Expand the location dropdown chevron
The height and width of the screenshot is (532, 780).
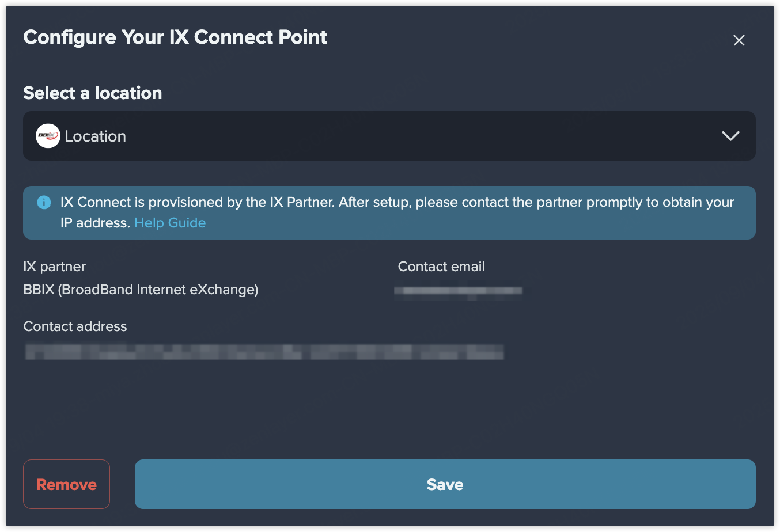(x=730, y=136)
